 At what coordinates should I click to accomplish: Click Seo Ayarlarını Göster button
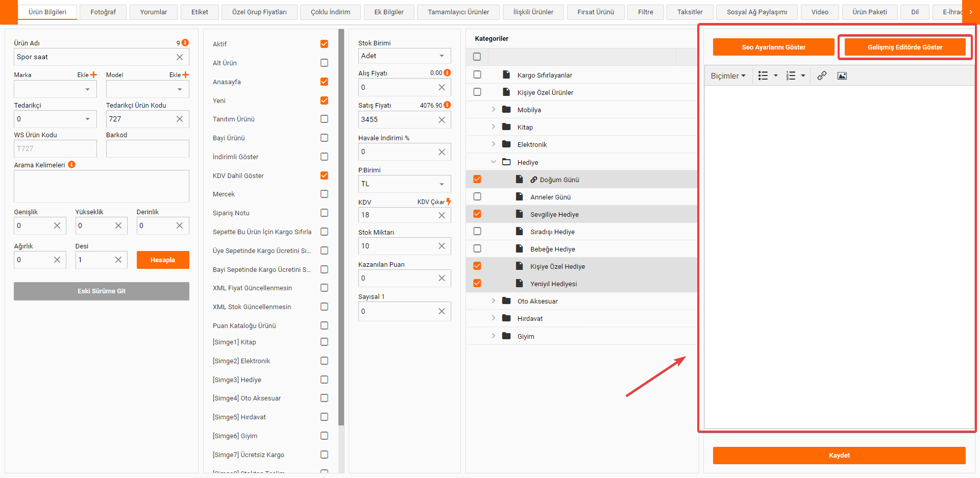tap(774, 47)
